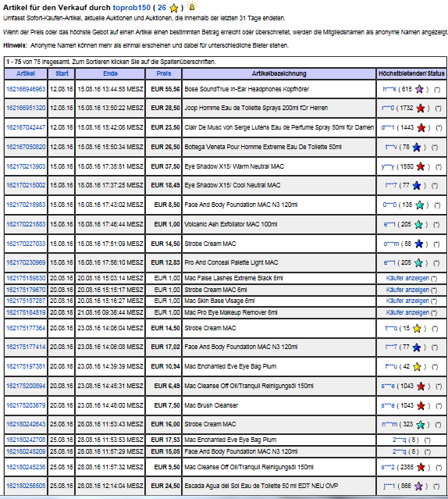Sort table by Start column
The image size is (448, 499).
[62, 73]
